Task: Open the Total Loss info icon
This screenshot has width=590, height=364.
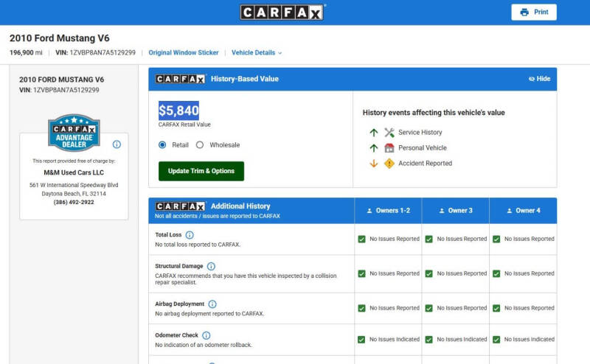Action: point(190,235)
